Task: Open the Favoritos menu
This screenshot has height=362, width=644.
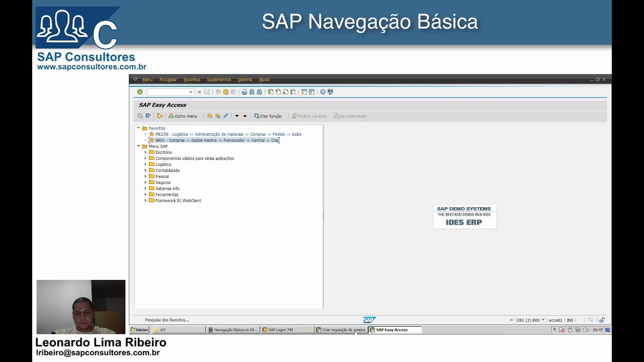Action: 192,80
